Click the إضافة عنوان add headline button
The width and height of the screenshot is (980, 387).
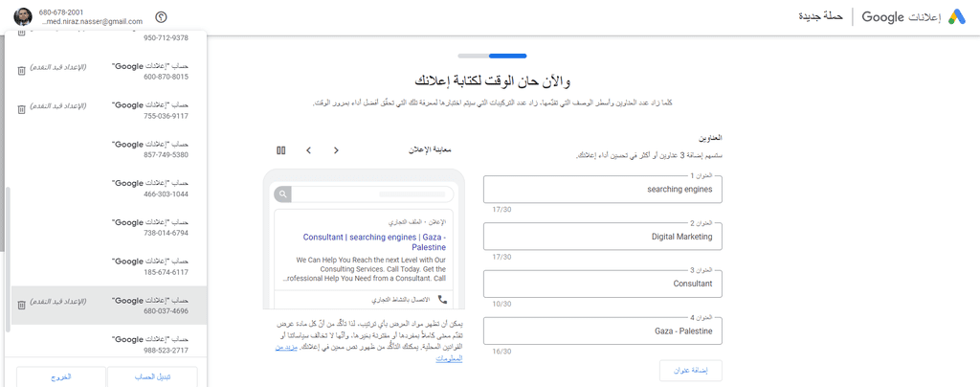(691, 371)
